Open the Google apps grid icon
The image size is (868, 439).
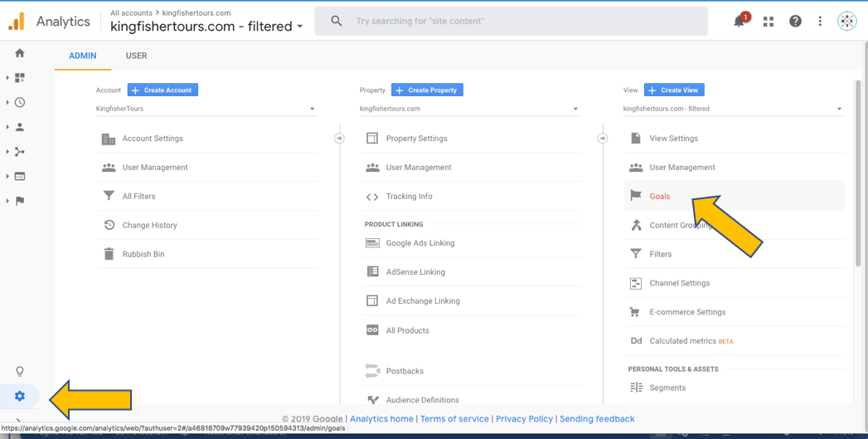[x=769, y=21]
